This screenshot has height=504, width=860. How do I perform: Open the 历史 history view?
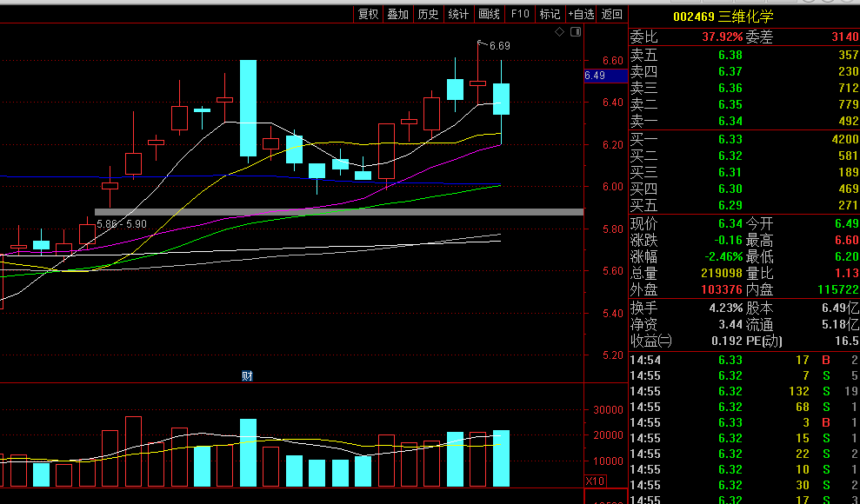click(428, 14)
